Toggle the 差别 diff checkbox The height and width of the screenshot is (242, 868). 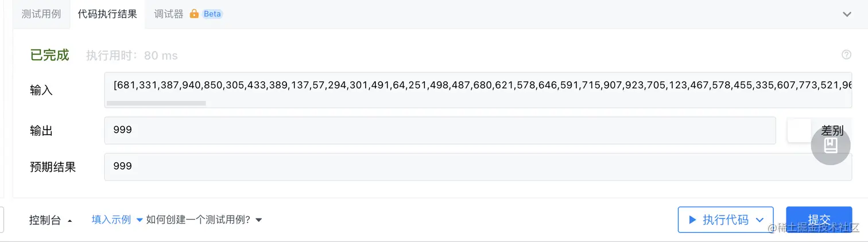(x=799, y=131)
